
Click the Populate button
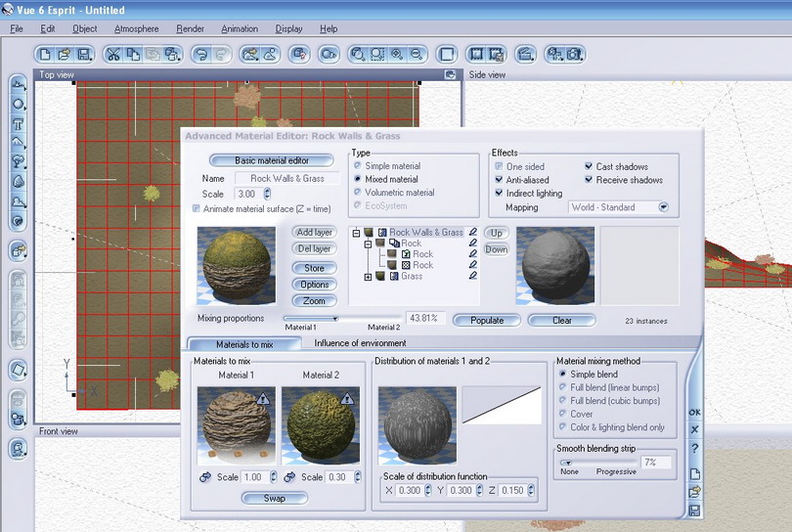pyautogui.click(x=487, y=321)
